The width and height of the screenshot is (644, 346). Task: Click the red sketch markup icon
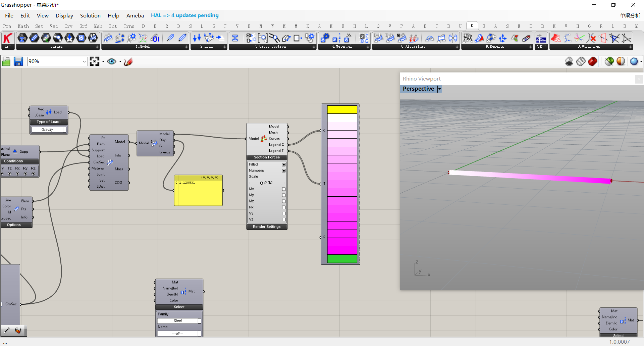click(128, 61)
